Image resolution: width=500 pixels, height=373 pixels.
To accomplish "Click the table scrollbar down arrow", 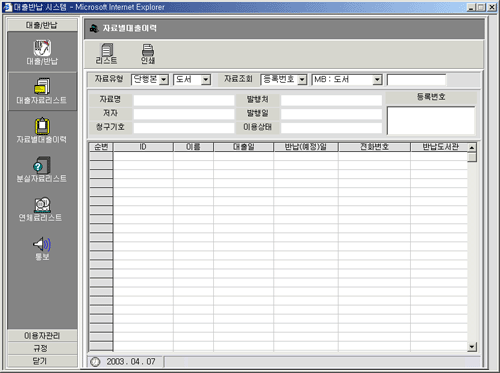I will [x=472, y=347].
